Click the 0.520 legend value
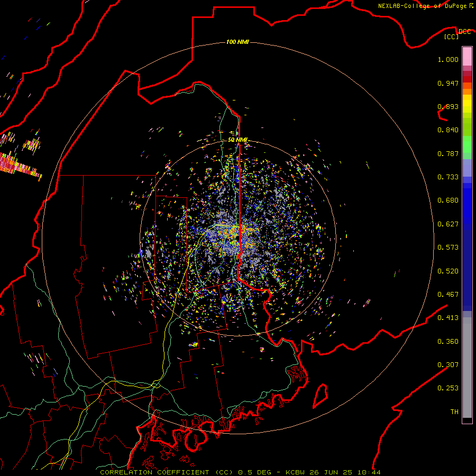The image size is (476, 476). point(448,271)
